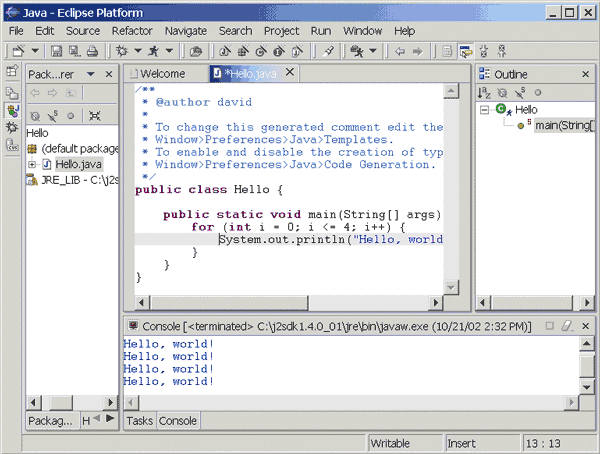Click the Debug bug icon in toolbar

122,51
